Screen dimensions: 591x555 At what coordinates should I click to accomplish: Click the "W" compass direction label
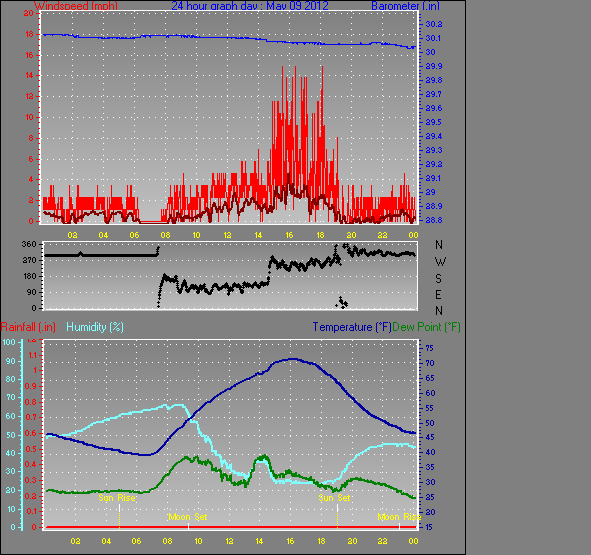pyautogui.click(x=440, y=261)
